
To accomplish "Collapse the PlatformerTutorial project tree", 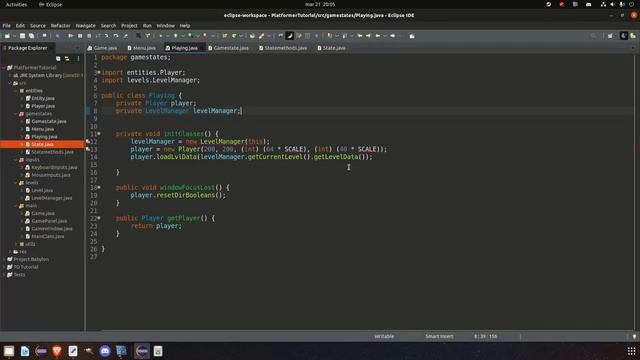I will tap(4, 68).
